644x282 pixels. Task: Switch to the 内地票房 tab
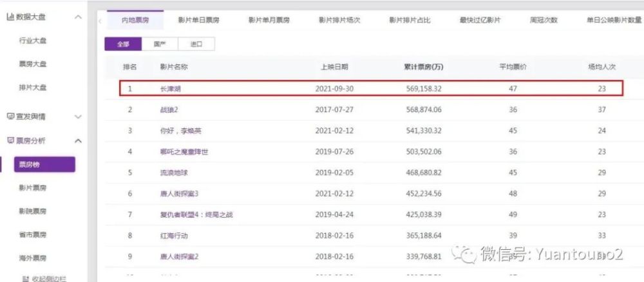[x=135, y=20]
